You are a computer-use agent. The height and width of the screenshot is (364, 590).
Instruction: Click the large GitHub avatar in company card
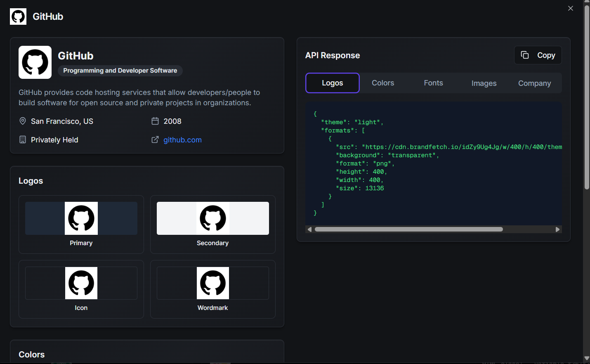pos(35,62)
